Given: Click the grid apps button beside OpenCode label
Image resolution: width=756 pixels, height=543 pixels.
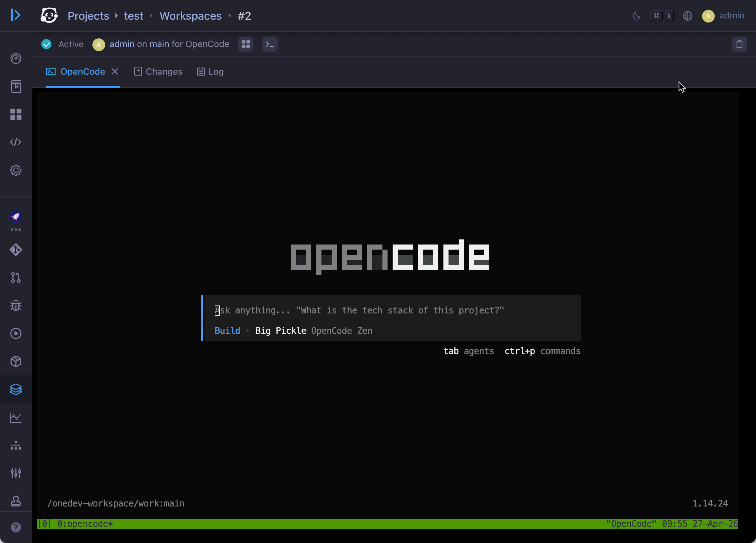Looking at the screenshot, I should pyautogui.click(x=246, y=44).
